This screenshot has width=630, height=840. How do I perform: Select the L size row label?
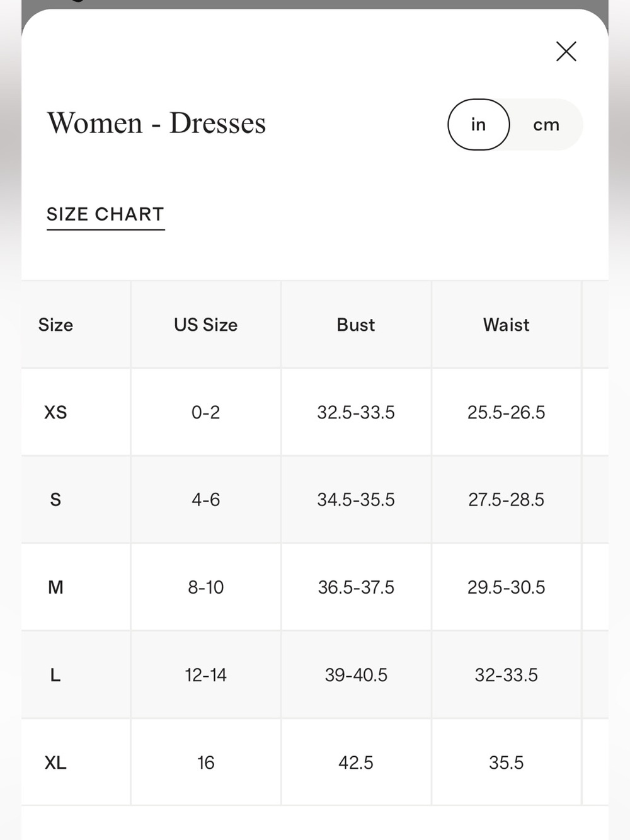point(55,675)
